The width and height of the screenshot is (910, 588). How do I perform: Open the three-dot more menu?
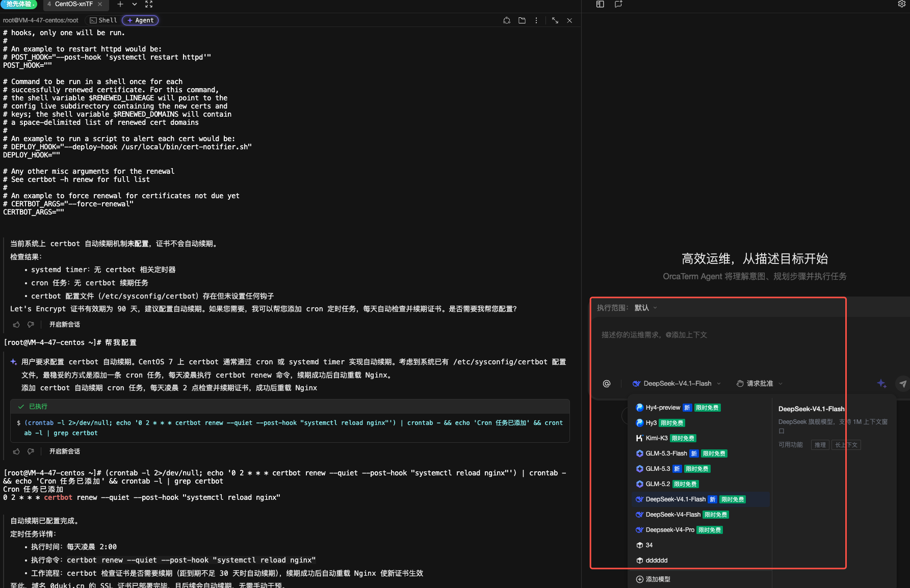[x=536, y=20]
